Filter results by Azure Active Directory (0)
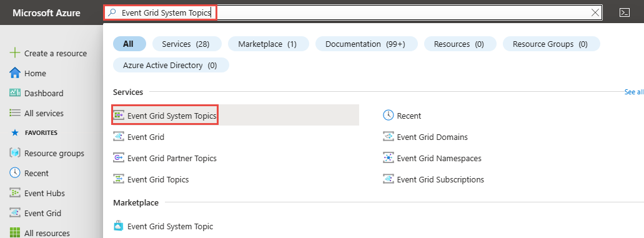 click(171, 66)
